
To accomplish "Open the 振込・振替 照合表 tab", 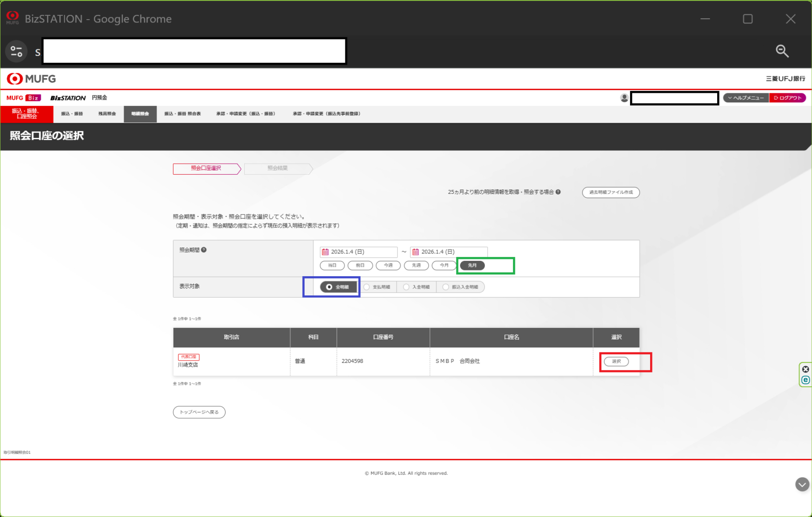I will tap(183, 114).
